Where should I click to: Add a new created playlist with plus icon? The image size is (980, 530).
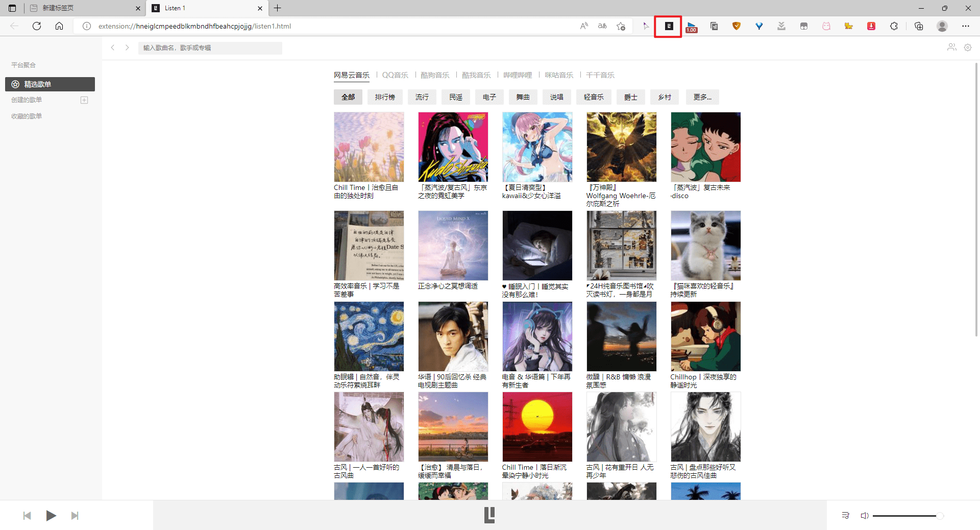coord(84,100)
